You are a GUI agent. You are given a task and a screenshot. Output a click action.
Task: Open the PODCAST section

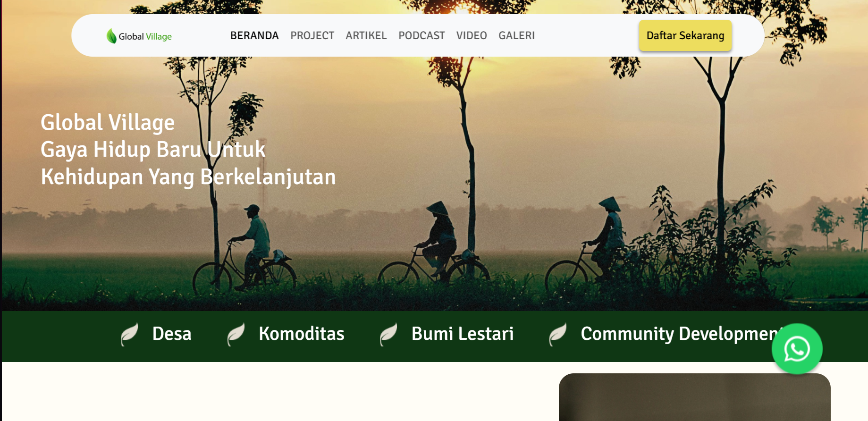click(421, 35)
